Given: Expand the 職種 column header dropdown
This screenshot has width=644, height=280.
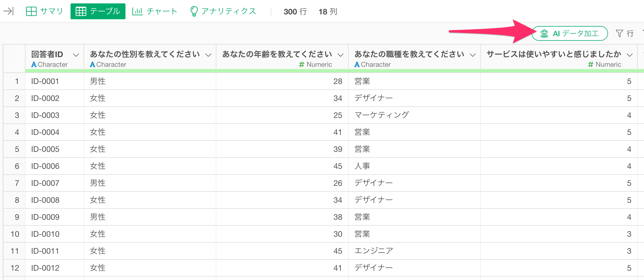Looking at the screenshot, I should click(x=472, y=55).
